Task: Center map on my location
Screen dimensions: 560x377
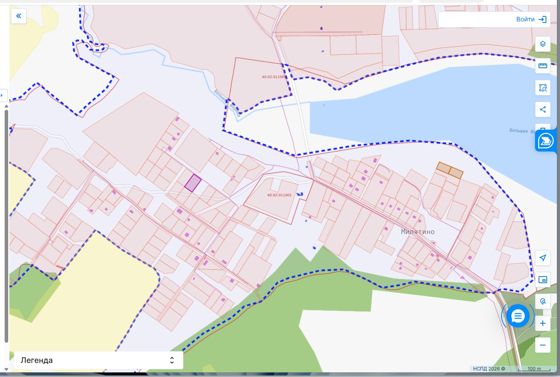Action: click(x=542, y=257)
